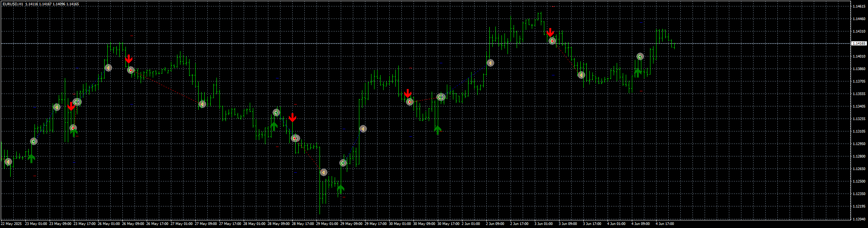Select the circular marker under the 30 May sell arrow
Image resolution: width=868 pixels, height=228 pixels.
pos(409,102)
